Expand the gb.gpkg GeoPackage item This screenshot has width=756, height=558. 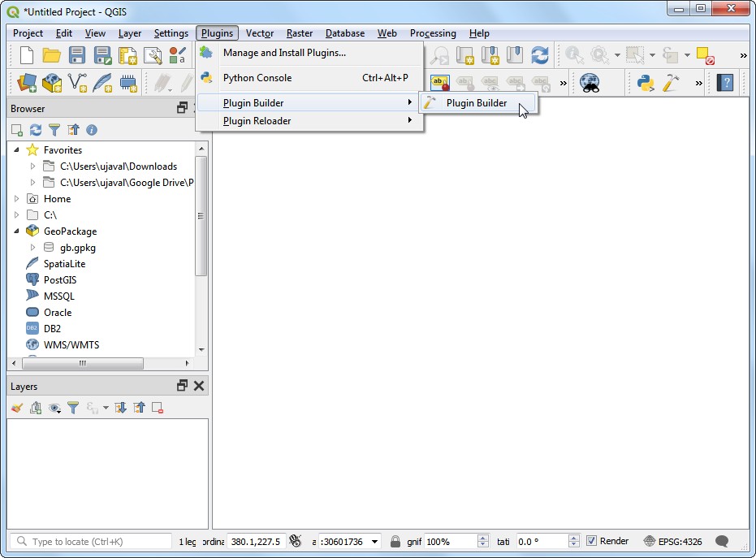point(33,248)
